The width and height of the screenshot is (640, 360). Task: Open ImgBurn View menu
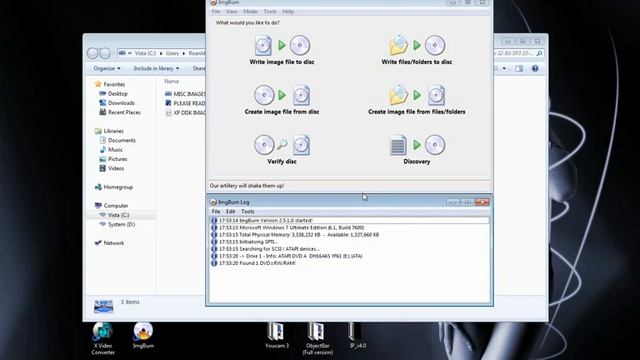coord(231,11)
